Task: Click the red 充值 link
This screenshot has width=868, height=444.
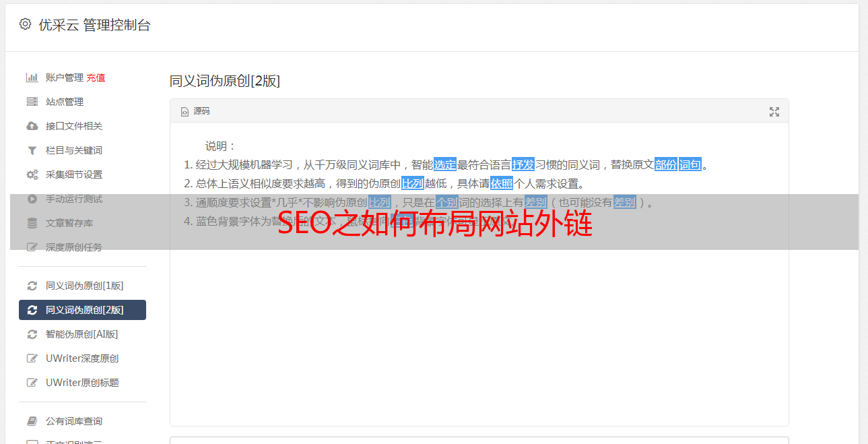Action: [x=96, y=77]
